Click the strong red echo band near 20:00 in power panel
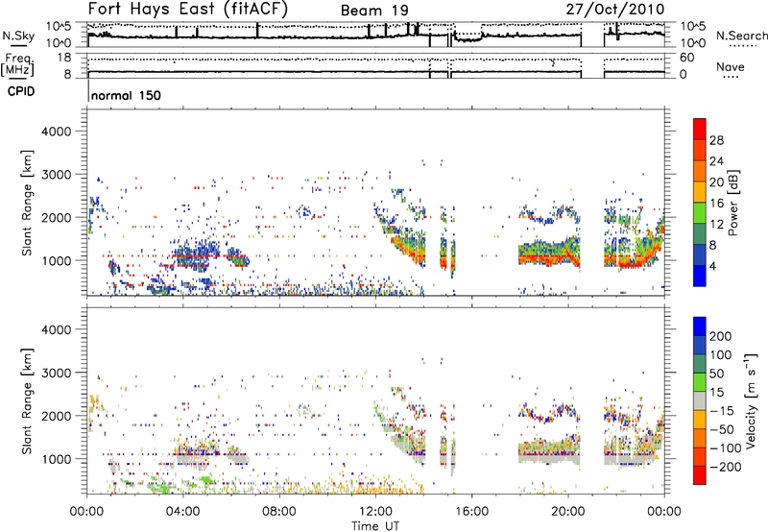The width and height of the screenshot is (768, 532). tap(548, 256)
